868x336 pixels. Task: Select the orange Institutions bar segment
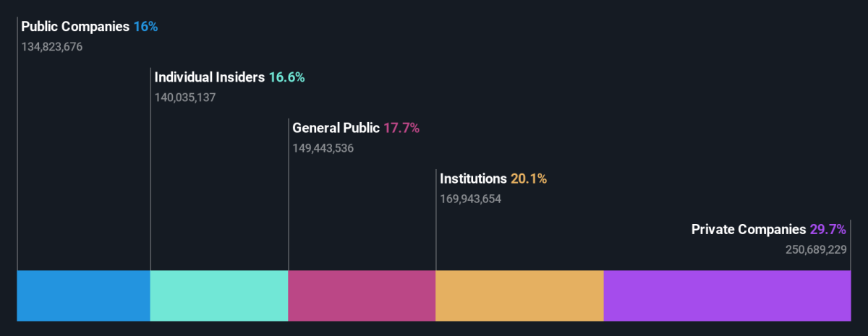click(519, 296)
